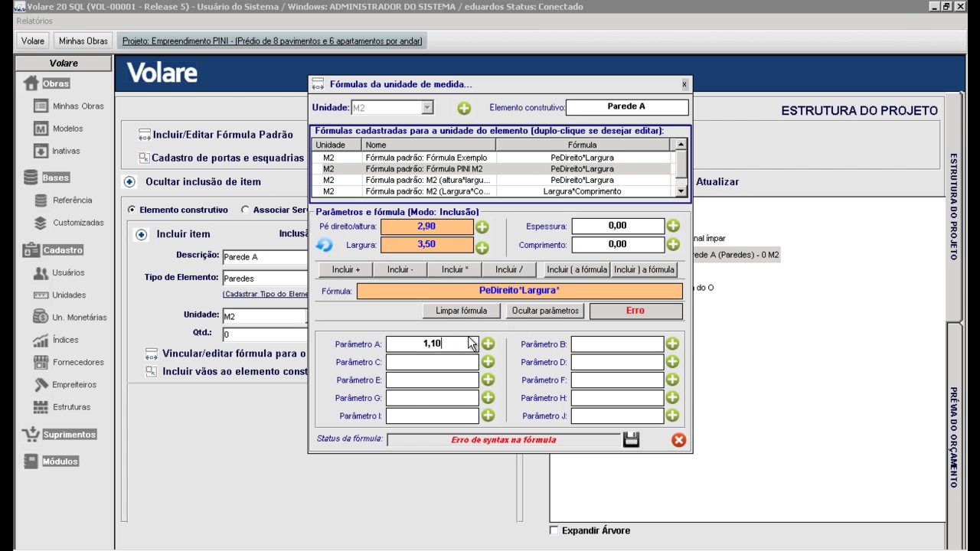
Task: Click the Suprimentos cart icon
Action: tap(31, 434)
